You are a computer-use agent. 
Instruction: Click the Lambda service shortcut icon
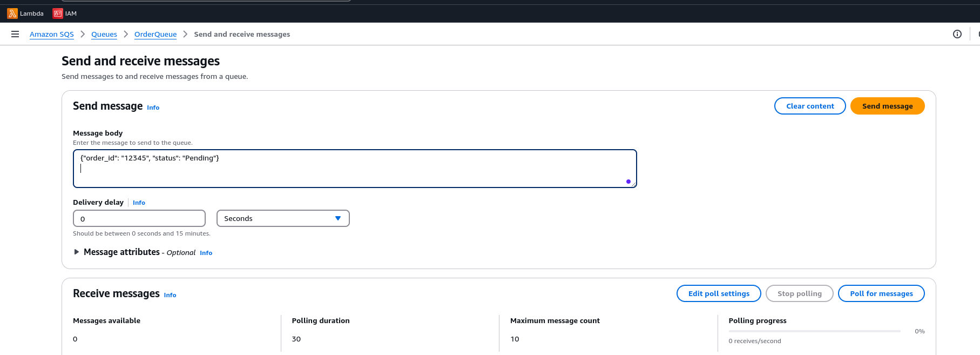[x=12, y=14]
